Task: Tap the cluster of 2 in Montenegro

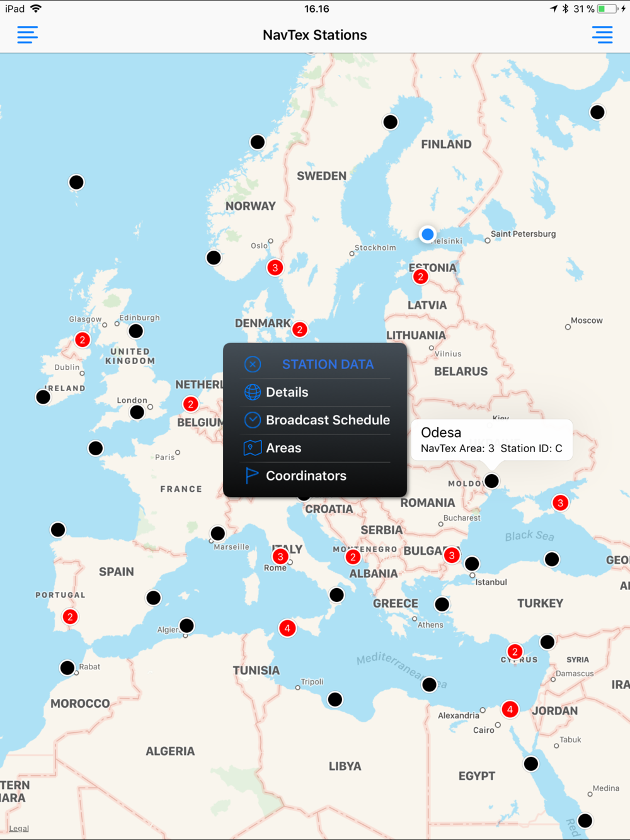Action: tap(353, 557)
